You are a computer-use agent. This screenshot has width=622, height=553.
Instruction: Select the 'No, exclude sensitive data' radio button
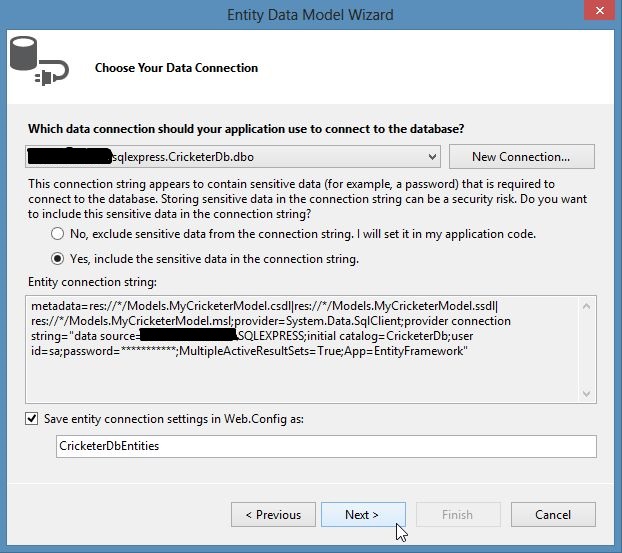point(57,234)
